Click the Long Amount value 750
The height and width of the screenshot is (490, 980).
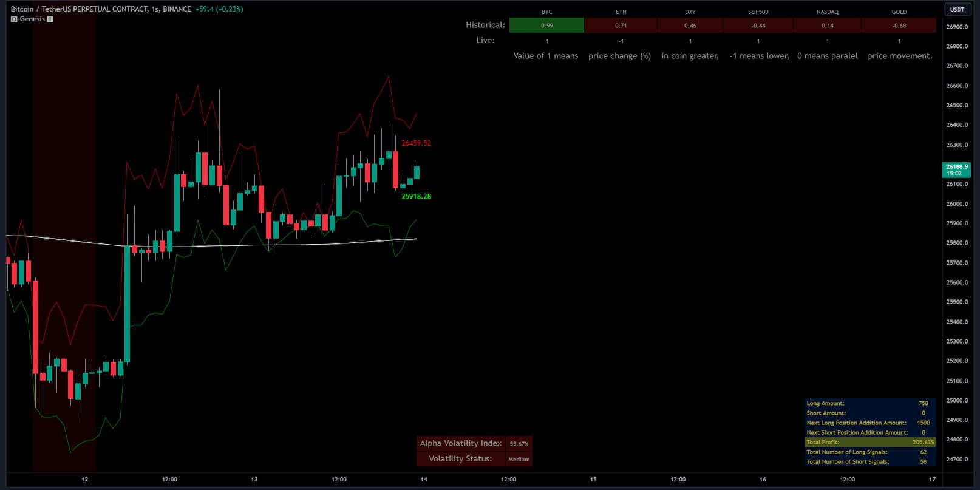point(923,403)
